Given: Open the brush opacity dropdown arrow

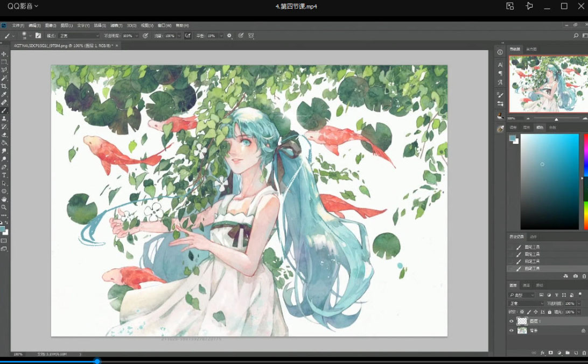Looking at the screenshot, I should point(137,36).
